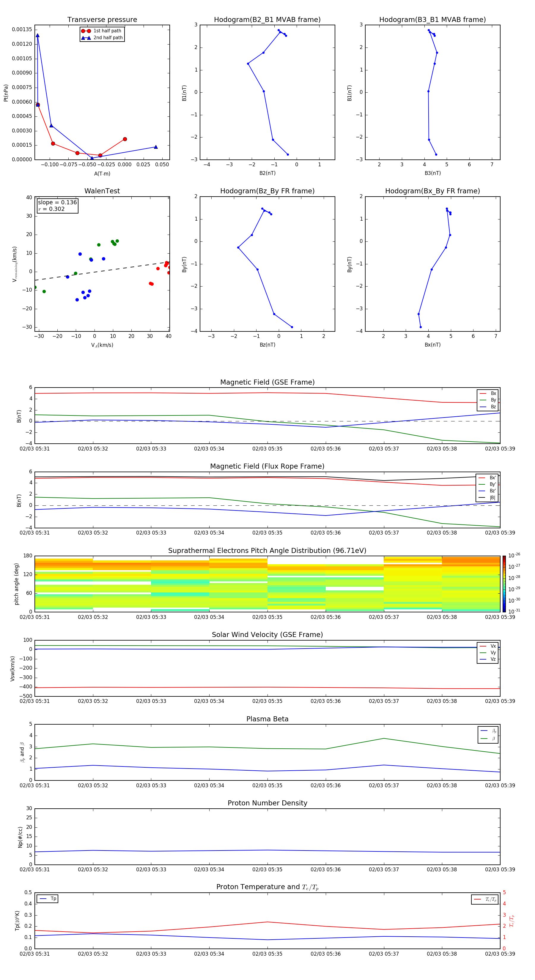Screen dimensions: 535x980
Task: Click the pitch angle colorbar
Action: pos(504,584)
